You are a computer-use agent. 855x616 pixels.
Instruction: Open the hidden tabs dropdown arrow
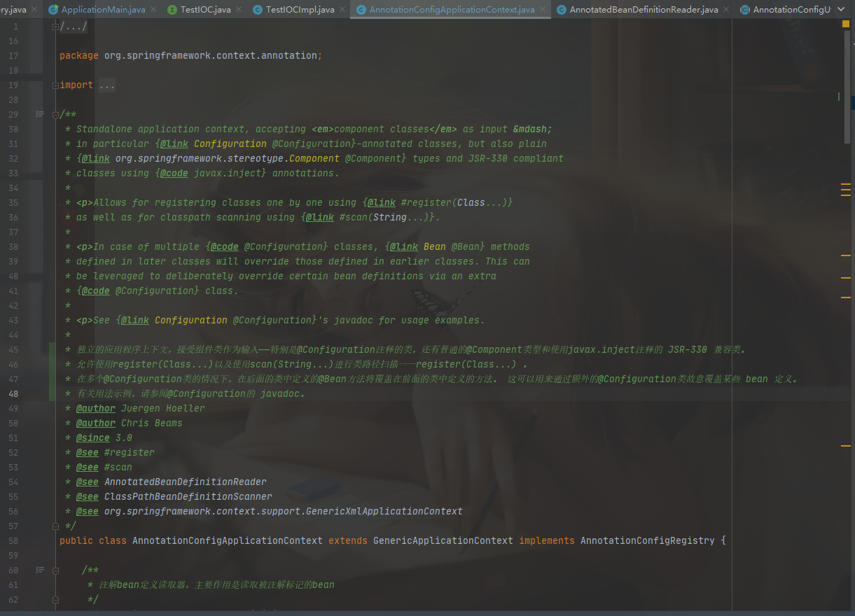(840, 10)
